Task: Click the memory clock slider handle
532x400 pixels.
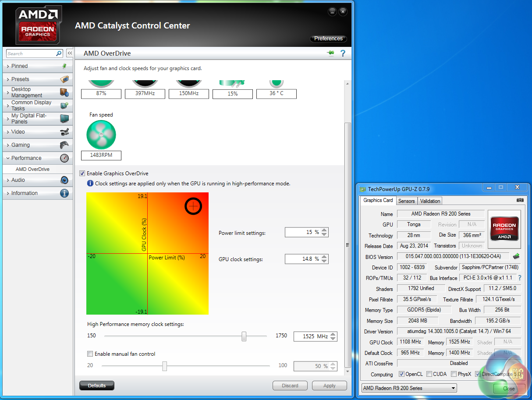Action: pyautogui.click(x=244, y=336)
